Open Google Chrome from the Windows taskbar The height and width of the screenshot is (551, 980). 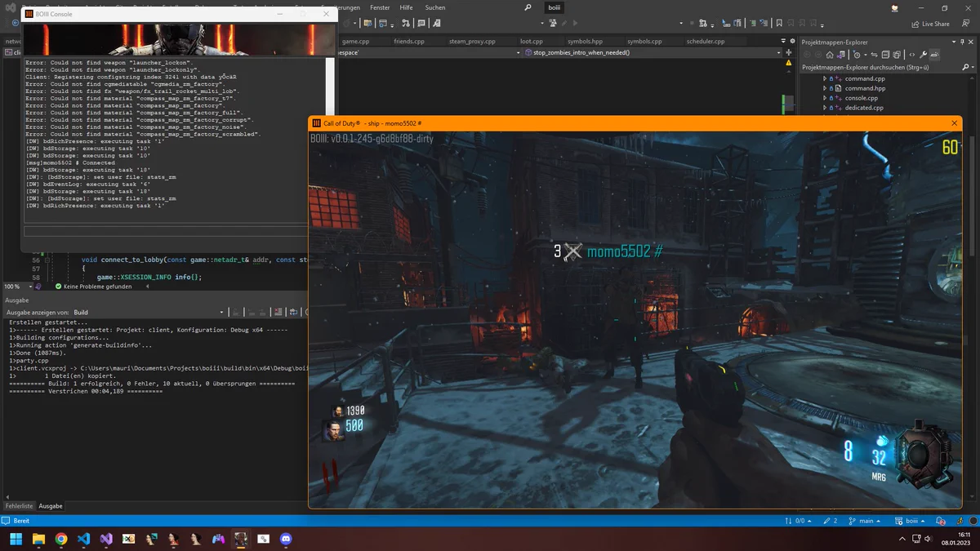click(61, 539)
